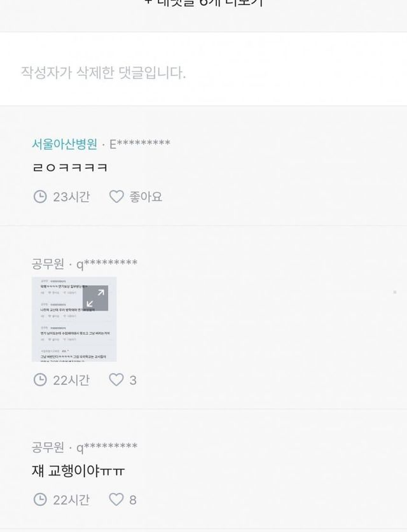Tap the like count 3
407x532 pixels.
click(x=133, y=381)
